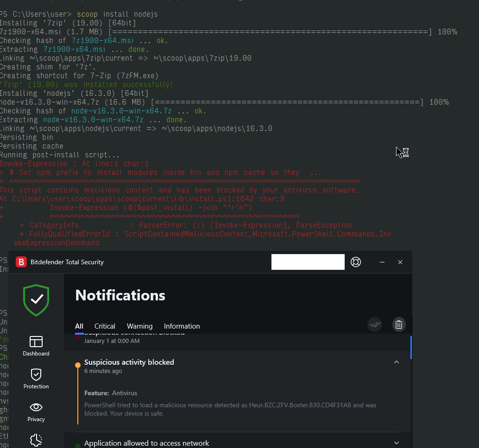Mark all notifications as read
Screen dimensions: 479x448
[375, 324]
